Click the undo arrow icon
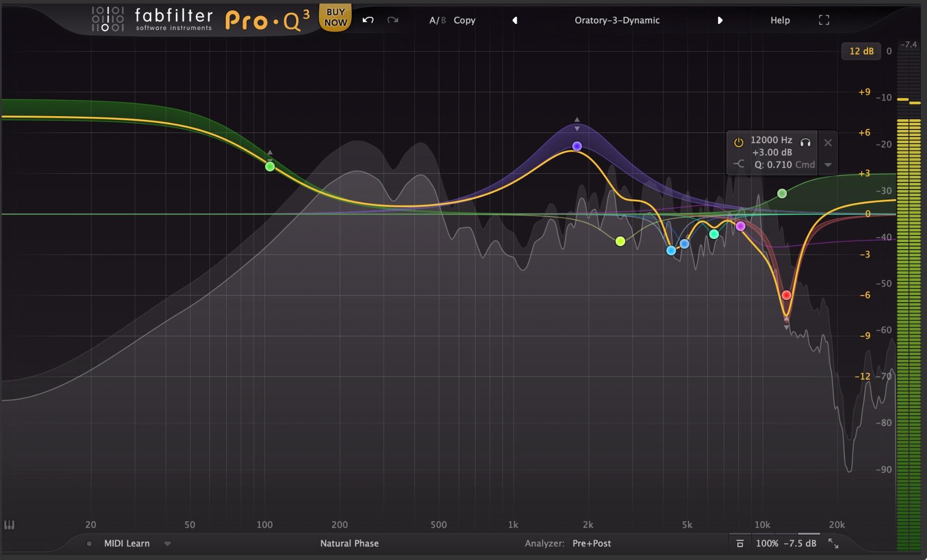The height and width of the screenshot is (560, 927). click(x=368, y=20)
